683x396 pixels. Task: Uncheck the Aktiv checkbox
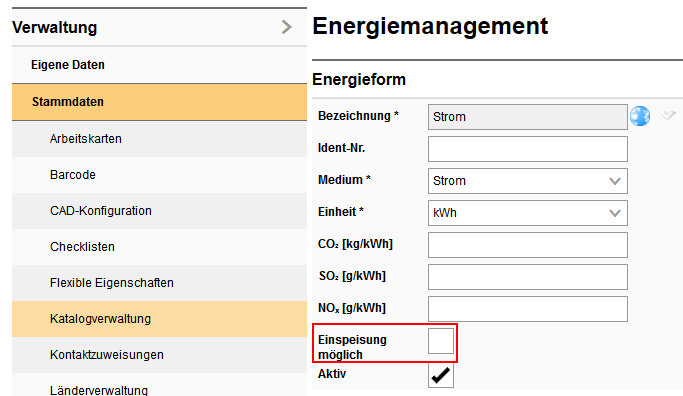(x=441, y=375)
